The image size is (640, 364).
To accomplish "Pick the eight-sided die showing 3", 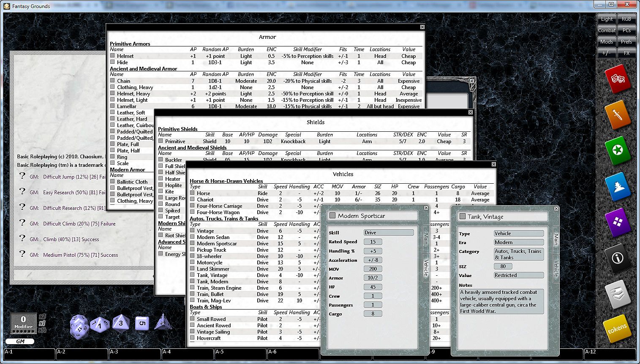I will (121, 323).
